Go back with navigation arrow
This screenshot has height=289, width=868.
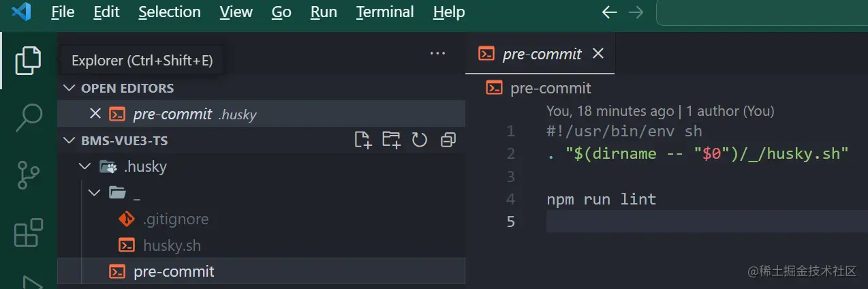click(609, 12)
